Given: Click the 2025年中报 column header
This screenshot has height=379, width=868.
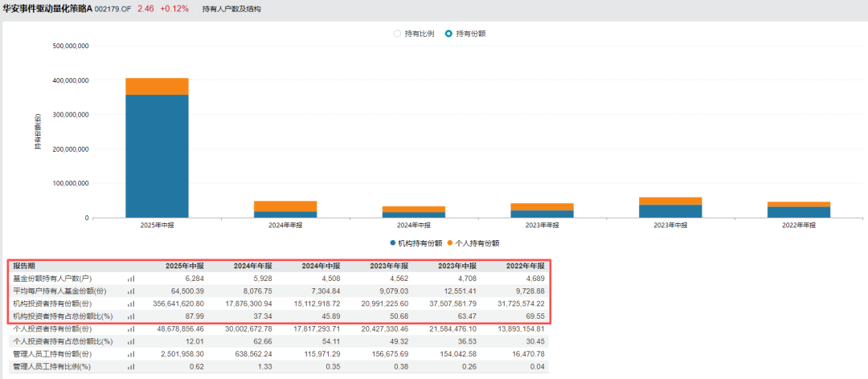Looking at the screenshot, I should coord(185,266).
